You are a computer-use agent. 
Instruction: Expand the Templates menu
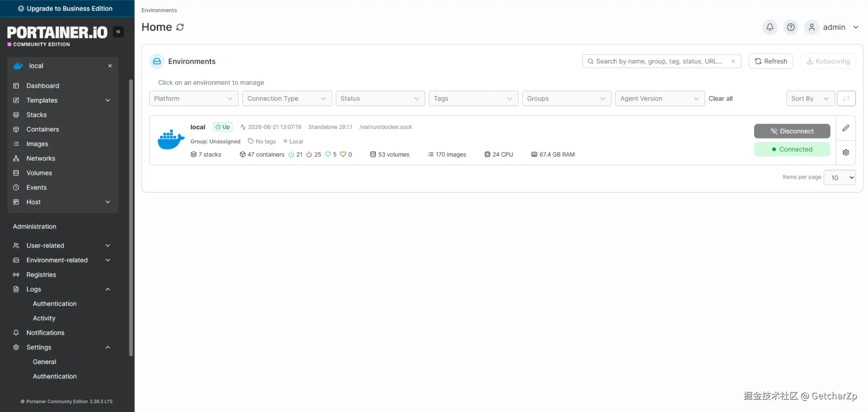click(63, 100)
